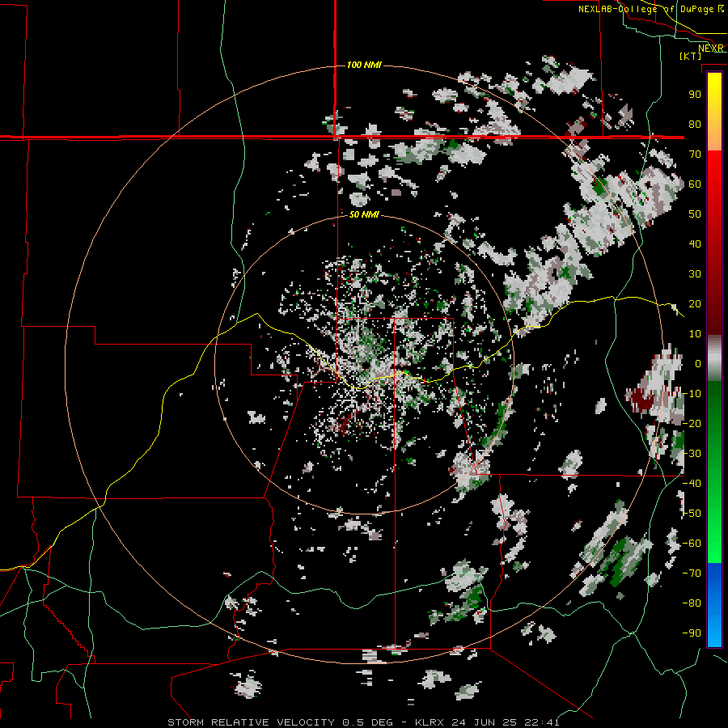Image resolution: width=728 pixels, height=728 pixels.
Task: Select the -60 knot scale label
Action: point(692,544)
